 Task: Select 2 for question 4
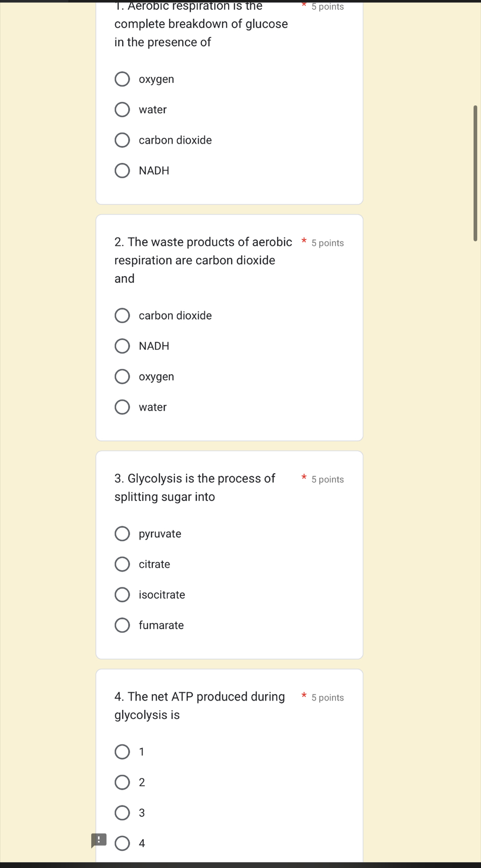click(122, 782)
